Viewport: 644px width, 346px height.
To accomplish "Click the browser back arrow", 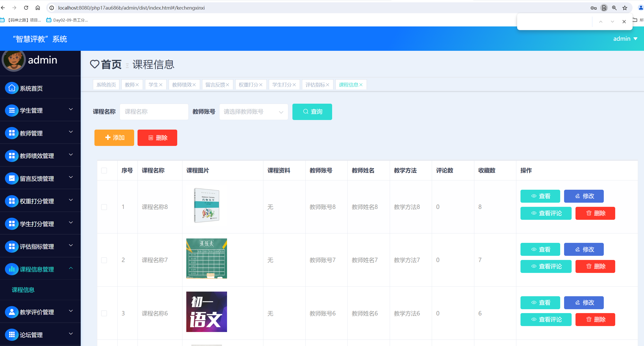I will coord(3,8).
